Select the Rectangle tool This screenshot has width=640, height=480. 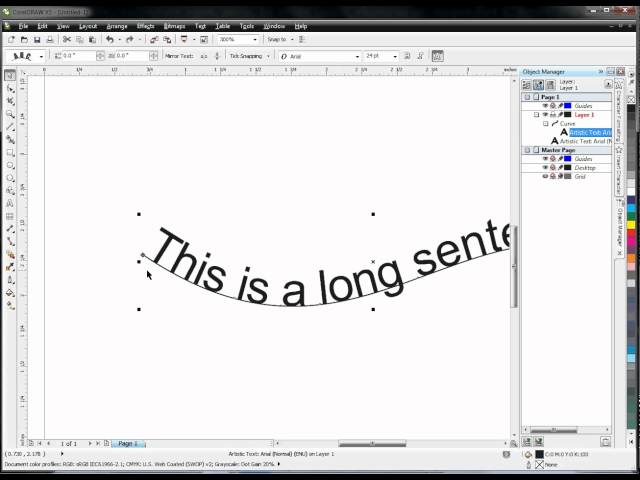click(10, 153)
